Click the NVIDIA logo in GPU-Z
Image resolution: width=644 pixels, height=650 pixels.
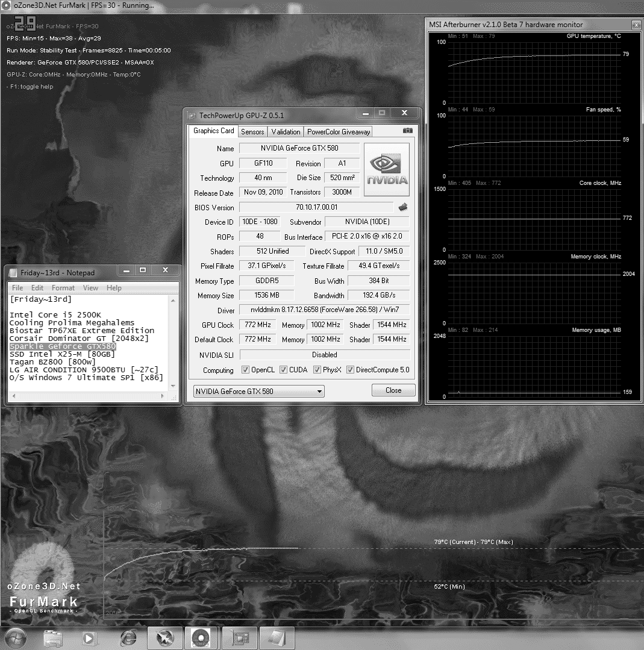[387, 169]
